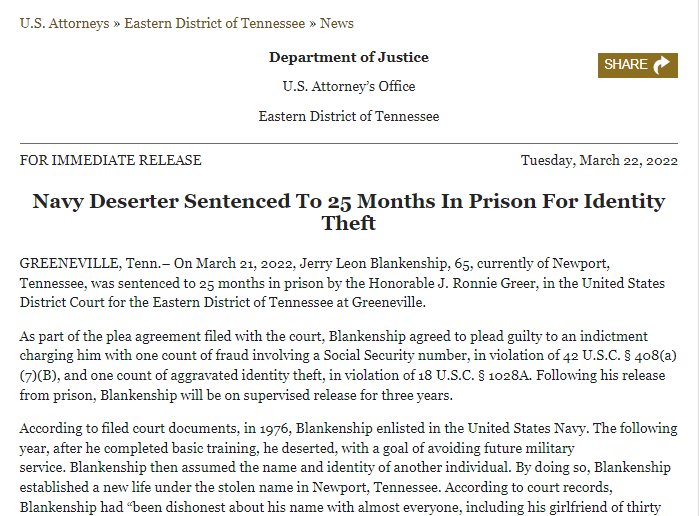Click the centered U.S. Attorney's Office text

[348, 86]
